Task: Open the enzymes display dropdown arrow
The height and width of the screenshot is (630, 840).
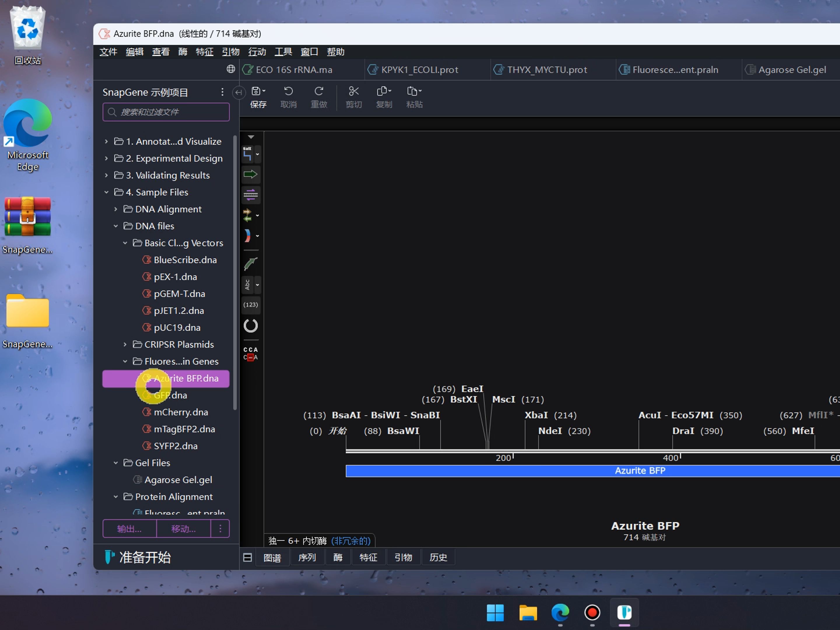Action: [x=257, y=154]
